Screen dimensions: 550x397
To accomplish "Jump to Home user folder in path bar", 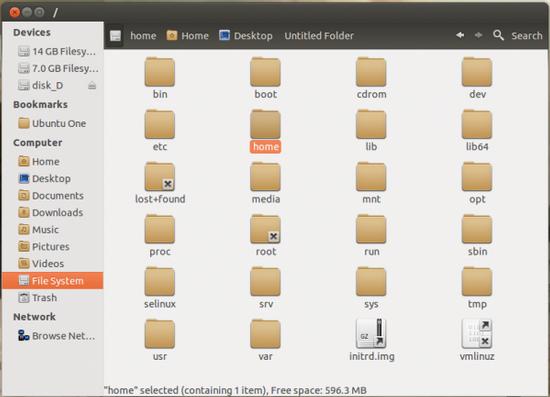I will (188, 35).
